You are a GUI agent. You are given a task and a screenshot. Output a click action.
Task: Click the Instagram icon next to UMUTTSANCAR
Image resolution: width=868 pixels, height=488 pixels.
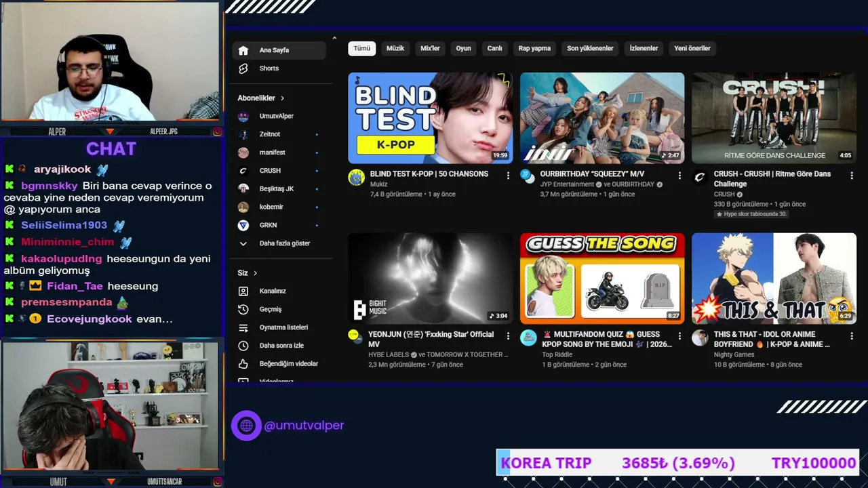pos(217,482)
